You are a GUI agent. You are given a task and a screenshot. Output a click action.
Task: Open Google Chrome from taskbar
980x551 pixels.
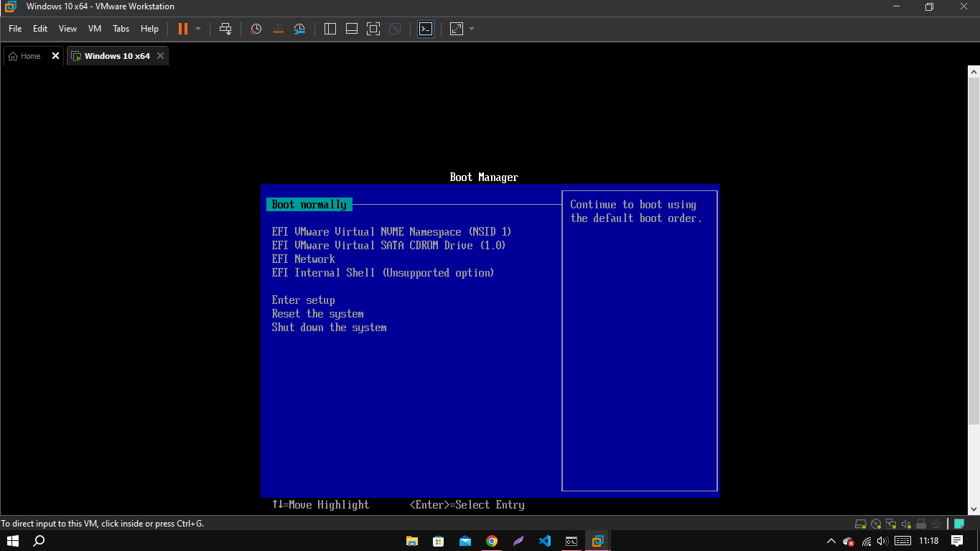(491, 540)
